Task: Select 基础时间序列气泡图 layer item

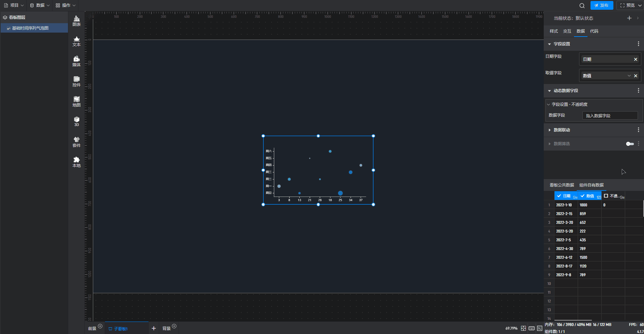Action: (x=34, y=28)
